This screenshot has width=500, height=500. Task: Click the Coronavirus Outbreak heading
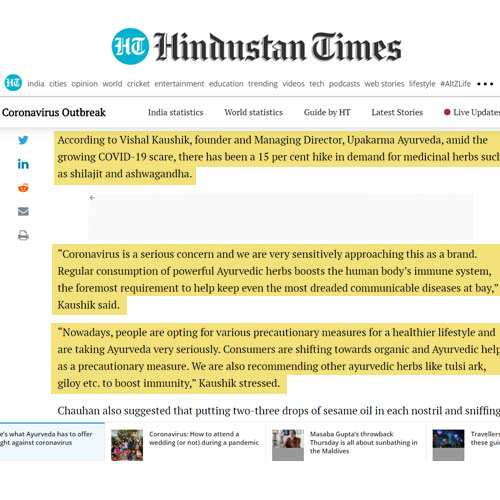click(x=54, y=113)
